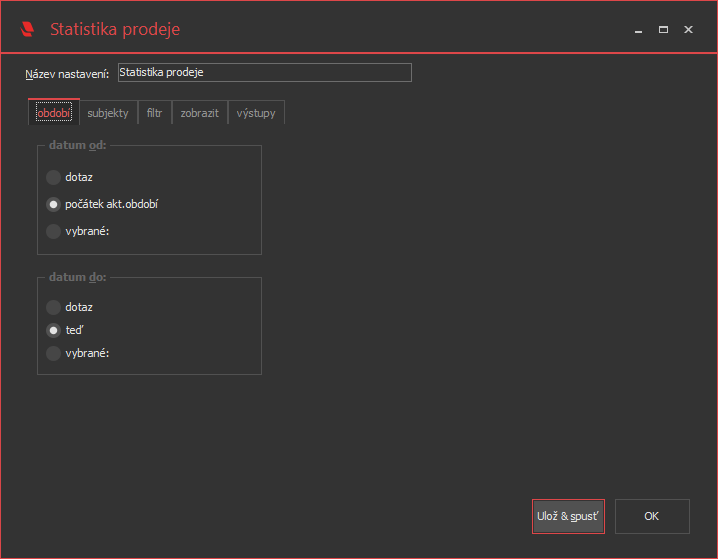
Task: Close the Statistika prodeje dialog
Action: (689, 30)
